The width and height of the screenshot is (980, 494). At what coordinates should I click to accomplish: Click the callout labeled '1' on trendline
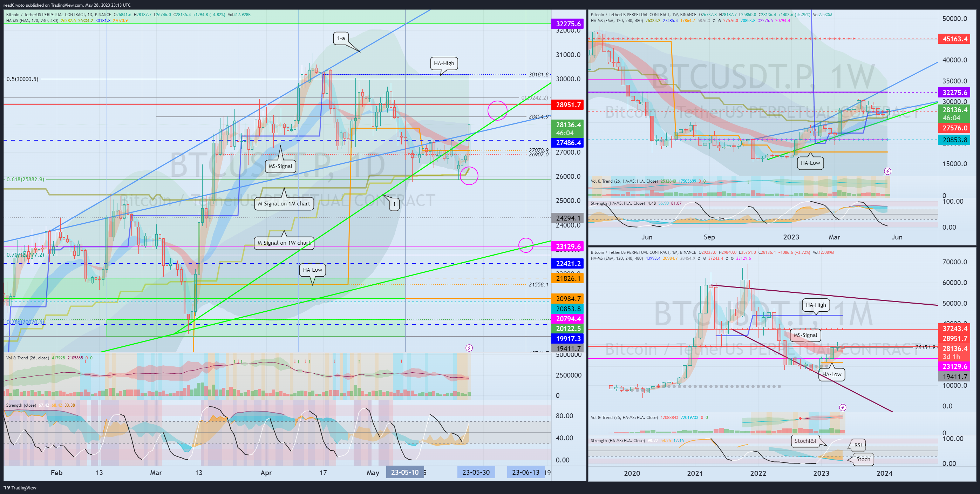pos(394,204)
